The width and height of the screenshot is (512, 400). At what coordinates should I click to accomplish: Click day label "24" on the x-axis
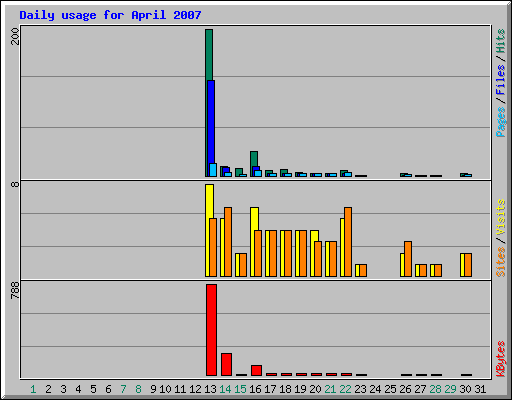point(375,389)
